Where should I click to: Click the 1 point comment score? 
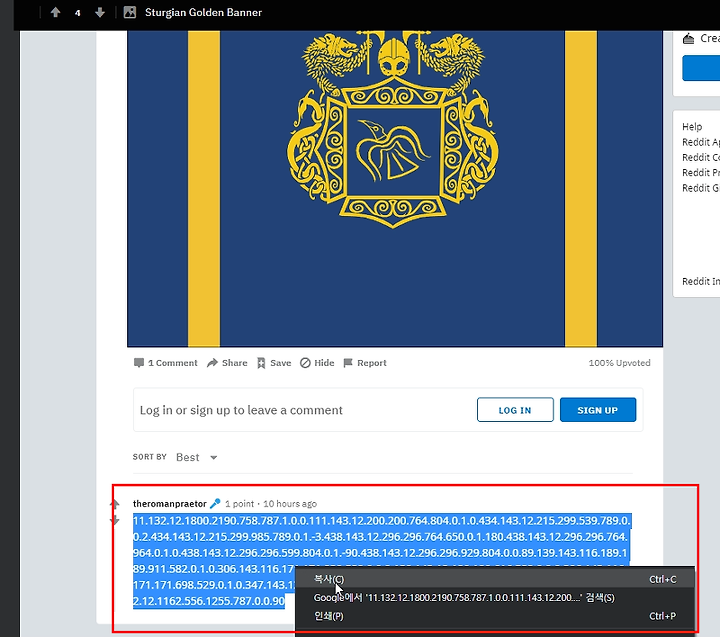tap(239, 504)
